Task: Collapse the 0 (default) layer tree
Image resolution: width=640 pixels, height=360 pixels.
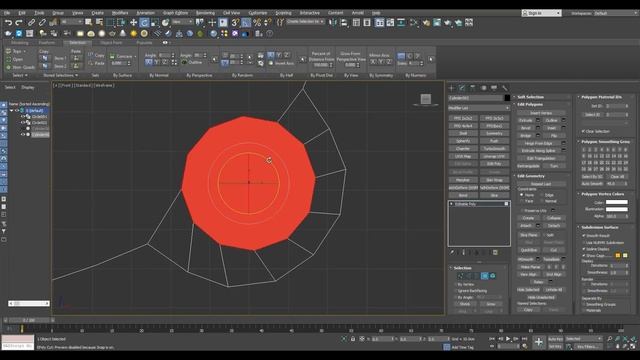Action: pyautogui.click(x=11, y=110)
